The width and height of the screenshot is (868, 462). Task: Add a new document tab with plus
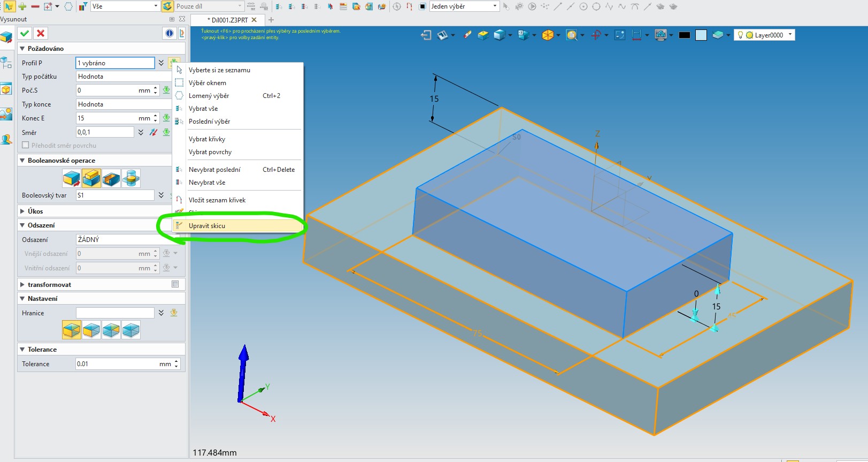271,20
